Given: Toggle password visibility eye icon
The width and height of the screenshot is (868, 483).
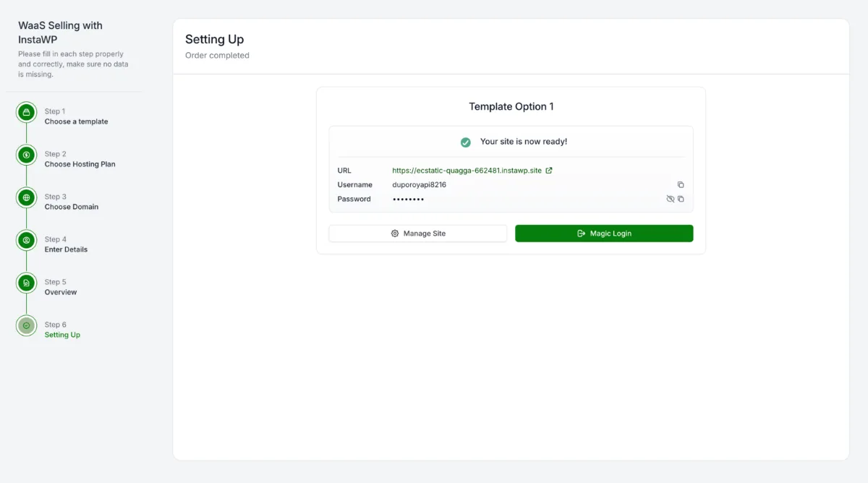Looking at the screenshot, I should 671,199.
